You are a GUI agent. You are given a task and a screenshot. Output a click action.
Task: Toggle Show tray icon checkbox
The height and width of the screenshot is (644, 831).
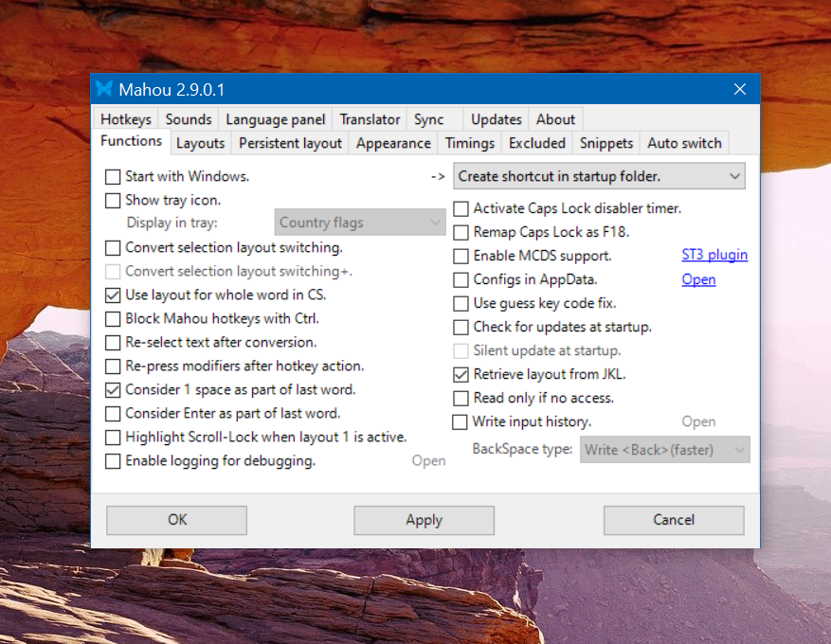[113, 201]
